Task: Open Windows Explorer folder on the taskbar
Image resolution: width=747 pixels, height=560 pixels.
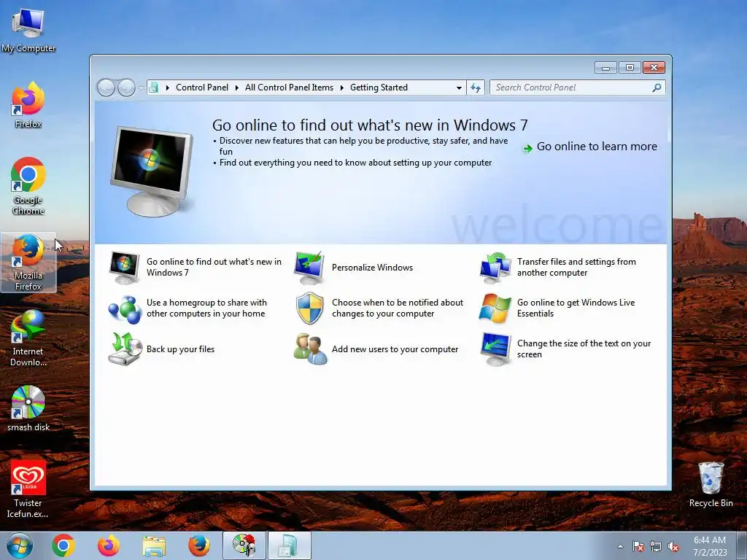Action: click(x=154, y=545)
